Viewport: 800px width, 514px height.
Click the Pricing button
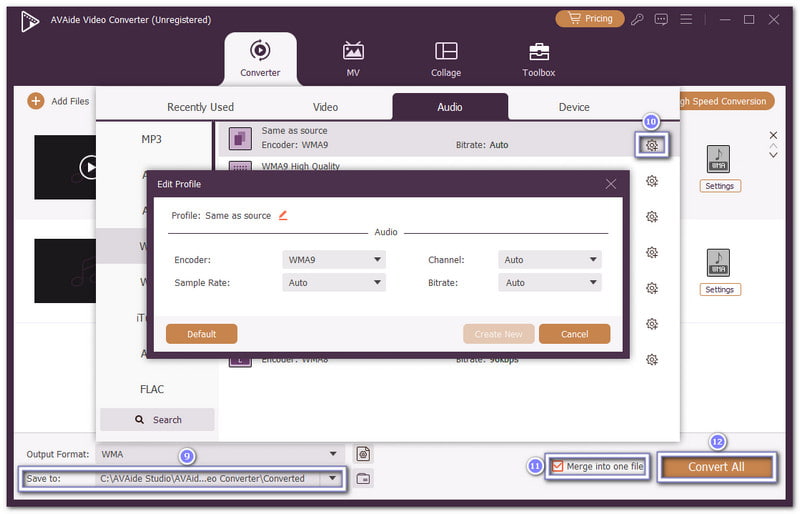pos(590,19)
